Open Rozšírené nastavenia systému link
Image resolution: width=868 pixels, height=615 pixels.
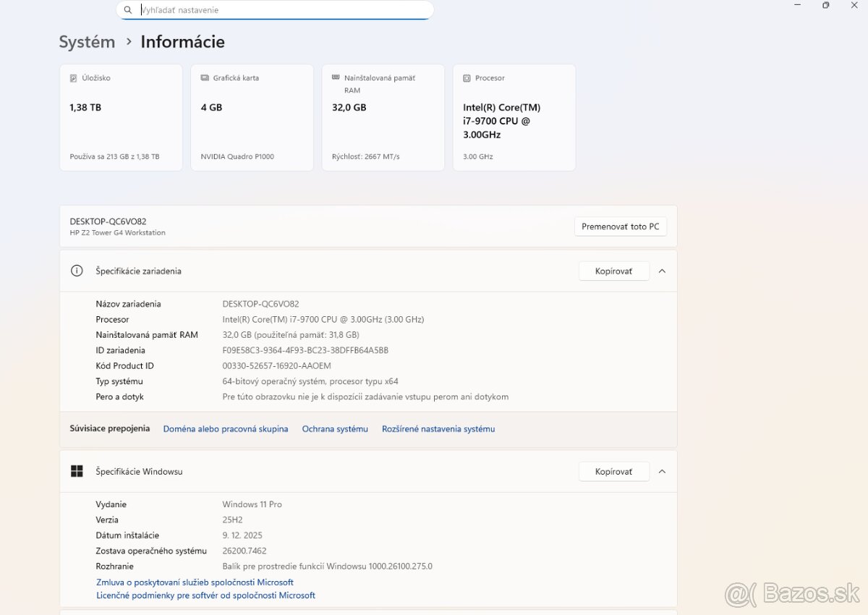pyautogui.click(x=438, y=429)
